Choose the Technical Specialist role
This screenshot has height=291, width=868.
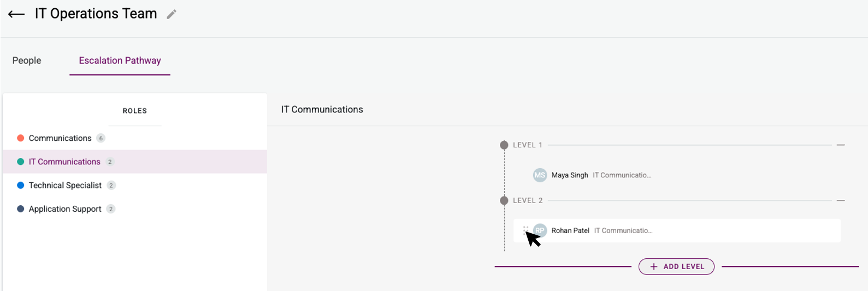(65, 186)
